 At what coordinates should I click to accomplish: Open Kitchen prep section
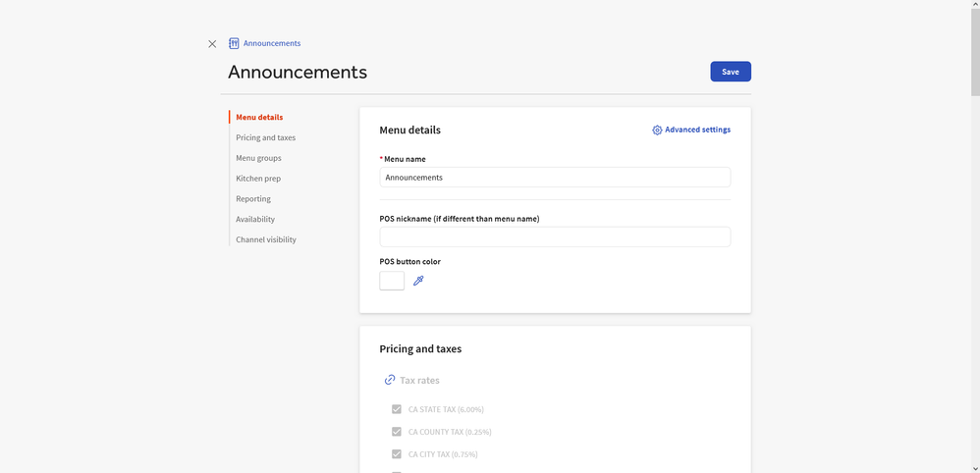coord(258,179)
